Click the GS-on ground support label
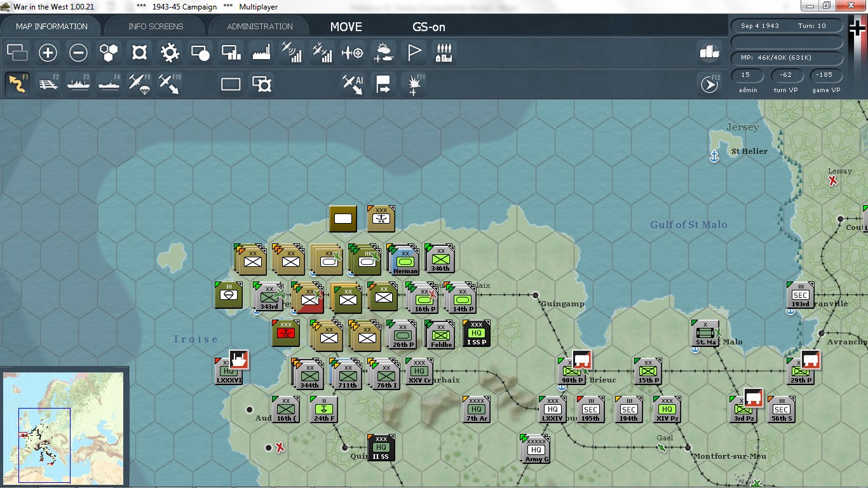The height and width of the screenshot is (488, 868). point(429,27)
